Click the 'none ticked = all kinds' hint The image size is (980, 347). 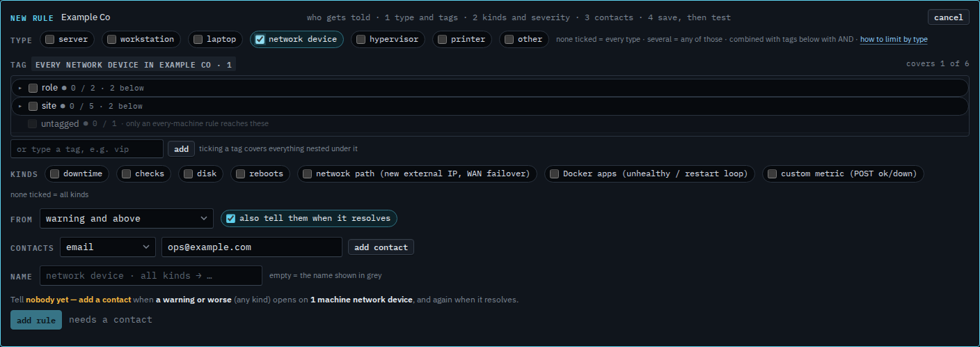click(x=49, y=195)
